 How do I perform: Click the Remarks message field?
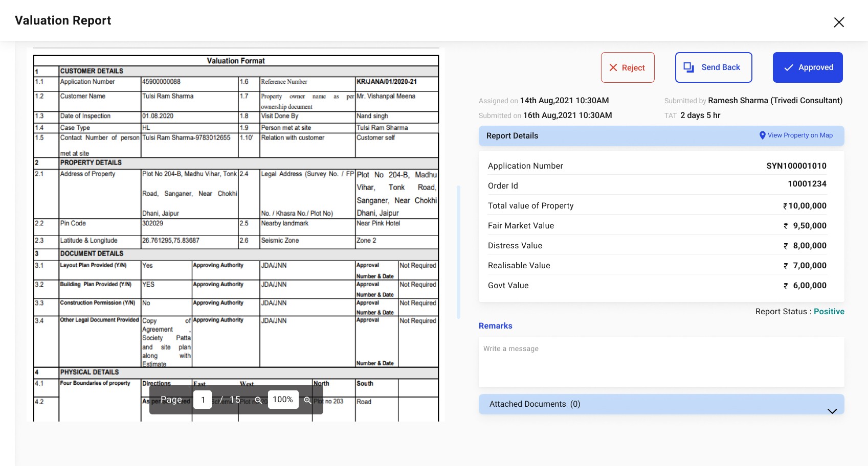(661, 362)
